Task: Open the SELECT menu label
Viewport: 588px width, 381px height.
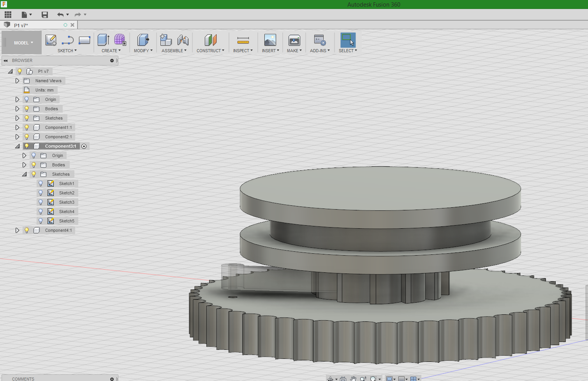Action: click(x=348, y=51)
